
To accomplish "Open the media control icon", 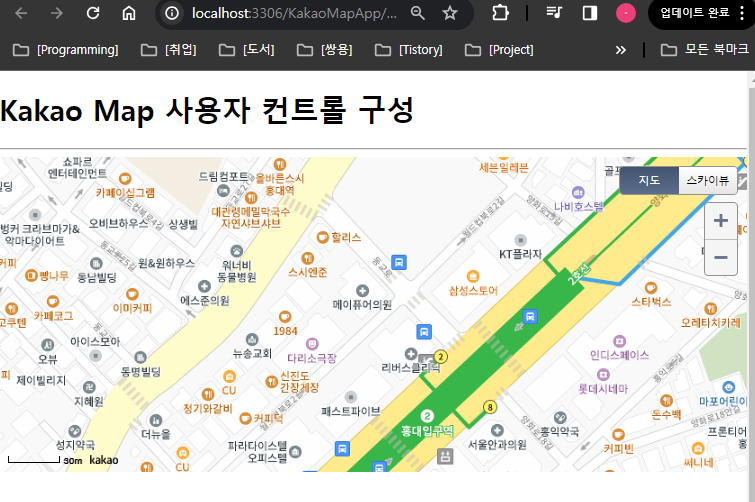I will [x=554, y=13].
